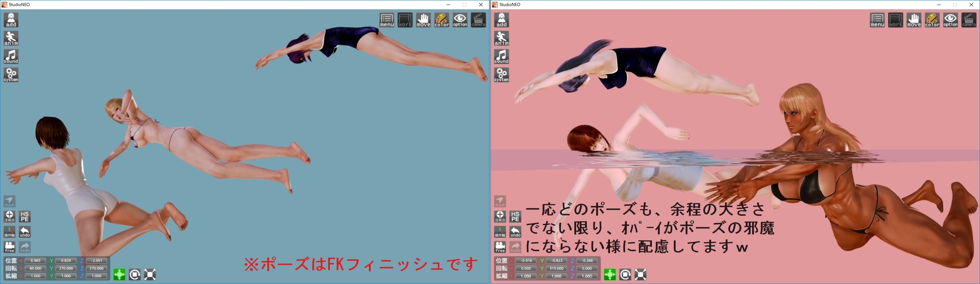Toggle free camera mode in pink StudioNEO window
The image size is (980, 284).
click(500, 247)
